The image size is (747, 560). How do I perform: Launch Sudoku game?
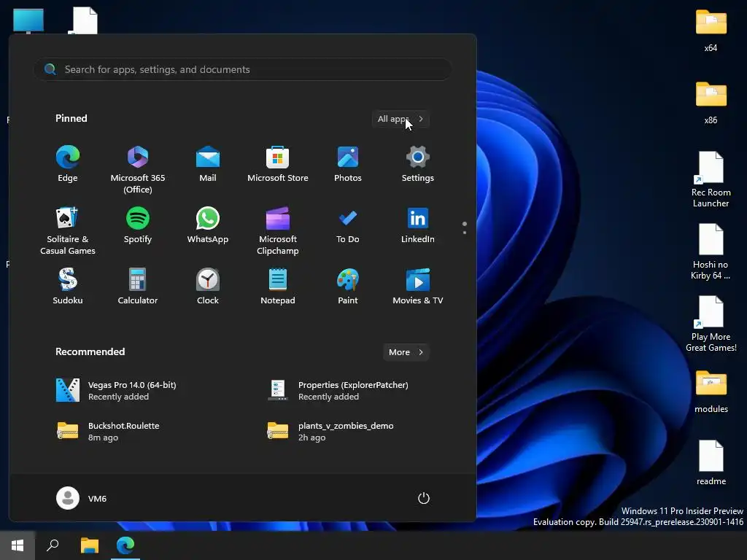click(x=68, y=287)
